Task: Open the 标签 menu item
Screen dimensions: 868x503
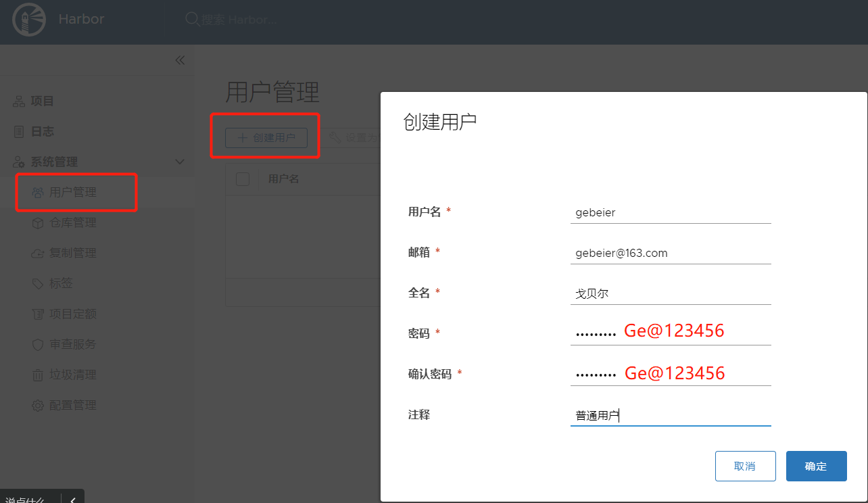Action: point(61,284)
